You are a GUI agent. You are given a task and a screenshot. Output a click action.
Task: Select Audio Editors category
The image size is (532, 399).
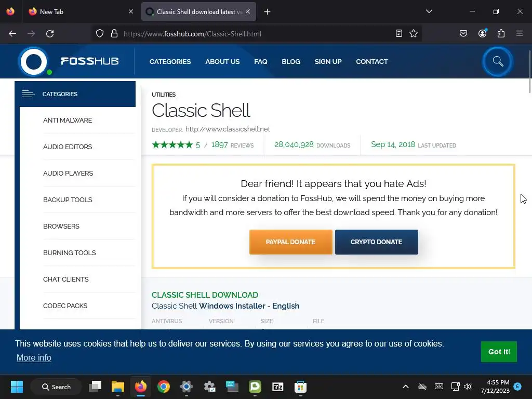coord(68,147)
